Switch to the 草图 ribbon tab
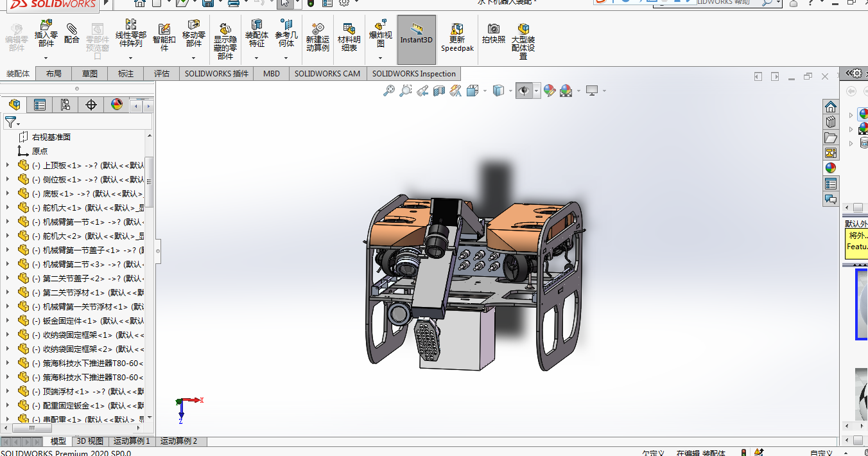The width and height of the screenshot is (868, 456). click(x=90, y=74)
